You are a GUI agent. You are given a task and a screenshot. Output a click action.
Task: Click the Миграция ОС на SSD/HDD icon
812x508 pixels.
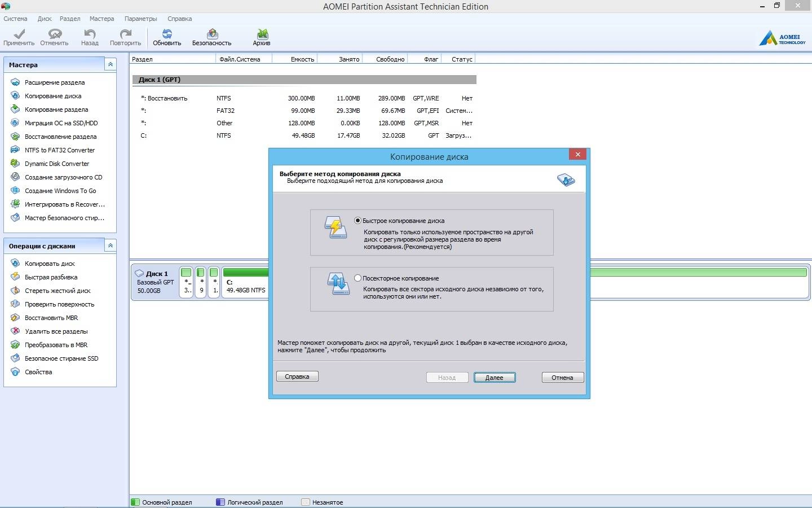coord(15,123)
